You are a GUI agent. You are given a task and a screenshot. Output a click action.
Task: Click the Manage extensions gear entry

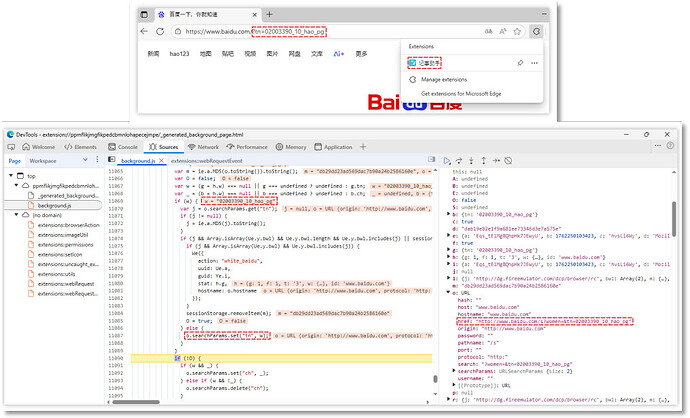pos(445,78)
